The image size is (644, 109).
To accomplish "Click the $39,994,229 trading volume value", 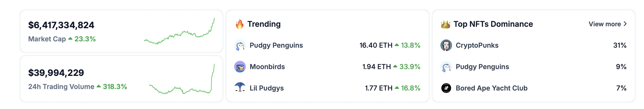I will coord(56,73).
